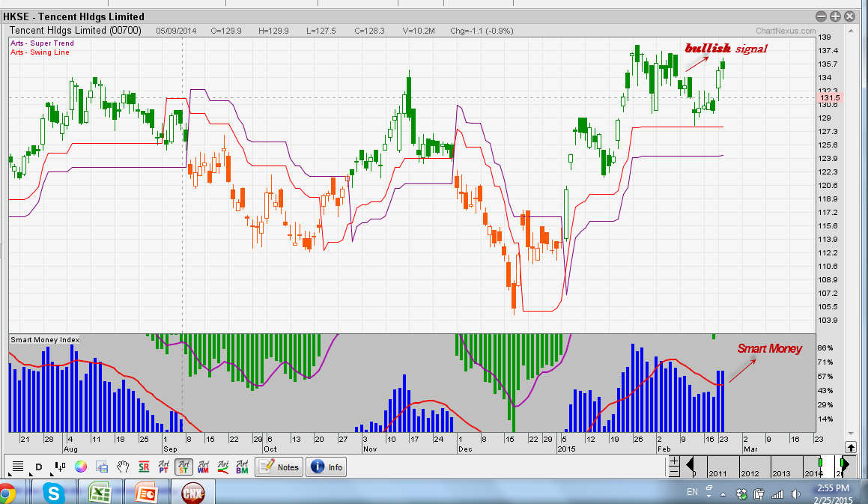Toggle the Art ST super trend indicator
Screen dimensions: 868x504
(x=183, y=467)
